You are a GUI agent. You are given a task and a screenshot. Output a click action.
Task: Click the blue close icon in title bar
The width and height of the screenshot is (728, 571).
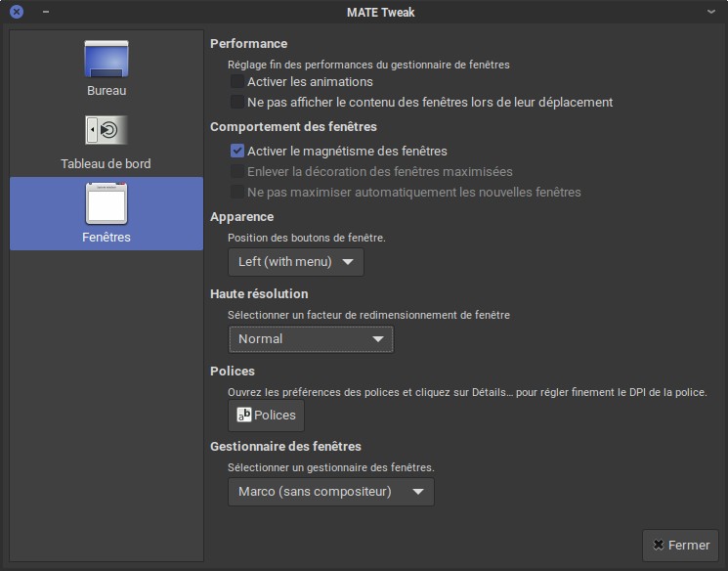[x=16, y=12]
